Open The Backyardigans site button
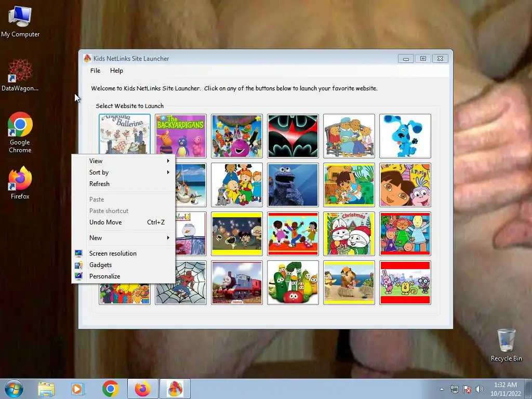Image resolution: width=532 pixels, height=399 pixels. click(180, 136)
